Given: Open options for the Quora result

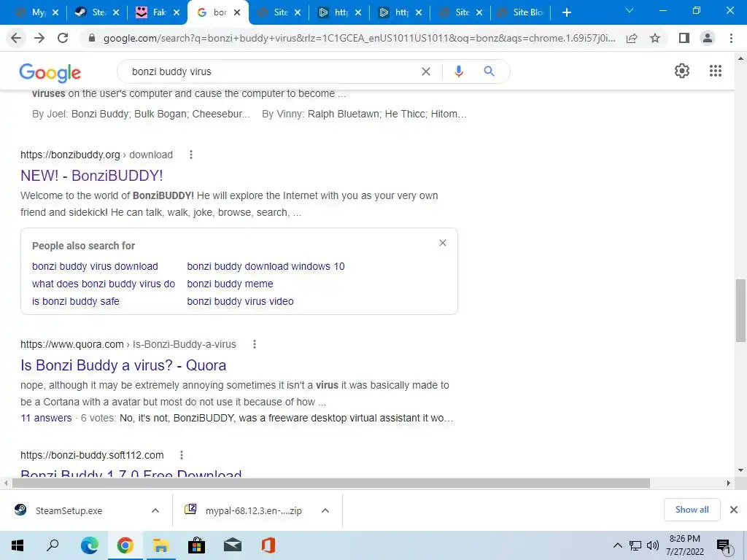Looking at the screenshot, I should (x=255, y=344).
